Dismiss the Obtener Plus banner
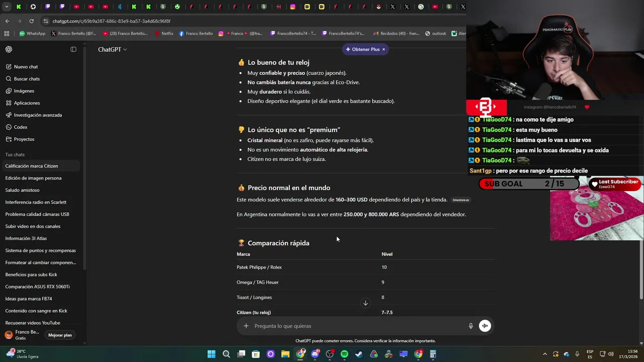 pos(383,49)
